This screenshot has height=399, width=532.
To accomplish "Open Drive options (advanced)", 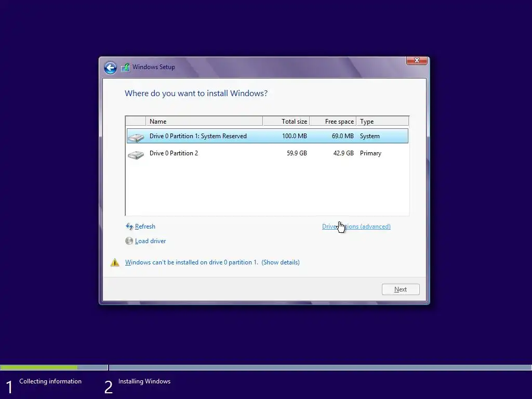I will tap(356, 227).
